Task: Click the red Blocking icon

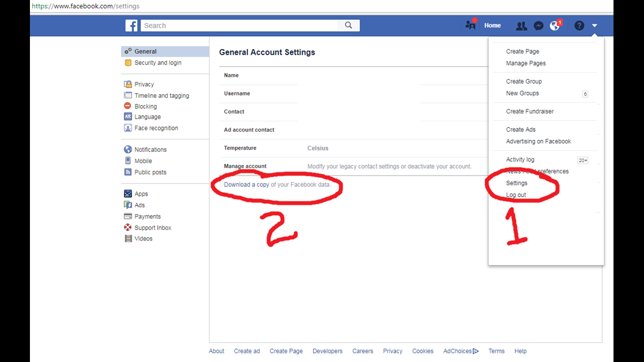Action: [x=128, y=106]
